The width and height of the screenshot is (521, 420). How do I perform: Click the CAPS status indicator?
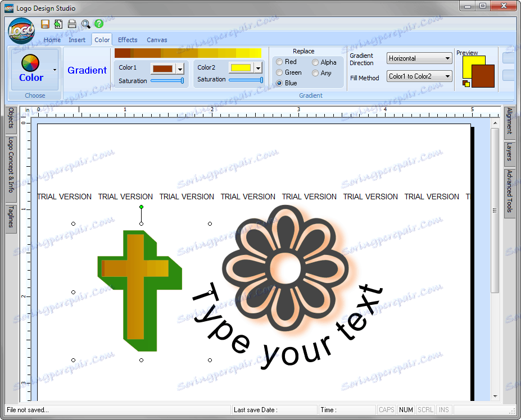(387, 410)
